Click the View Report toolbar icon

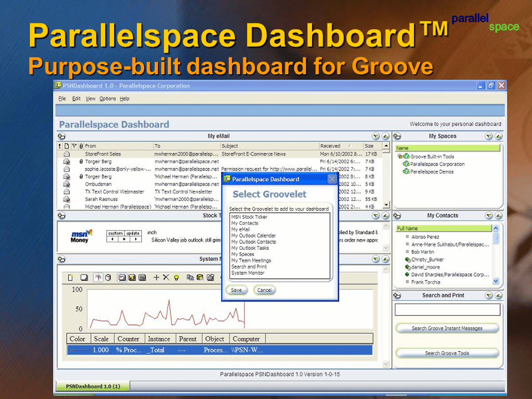coord(142,278)
